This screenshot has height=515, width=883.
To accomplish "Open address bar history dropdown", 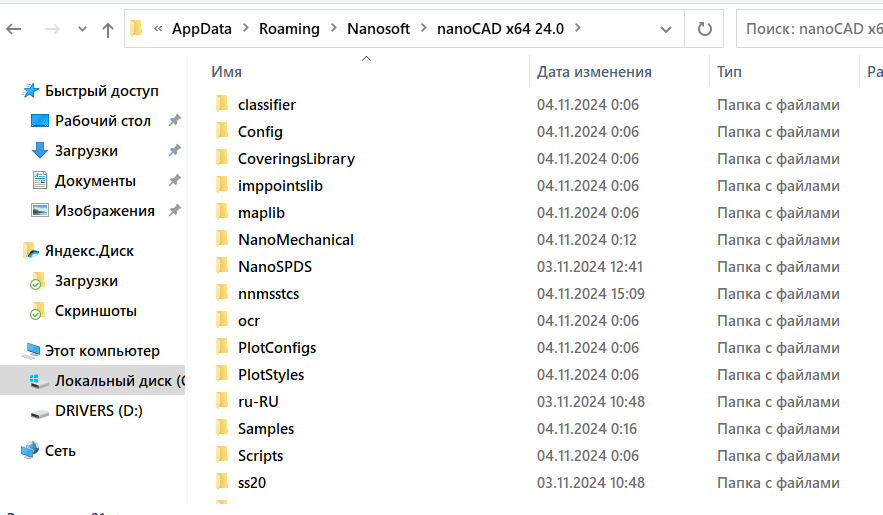I will (666, 29).
